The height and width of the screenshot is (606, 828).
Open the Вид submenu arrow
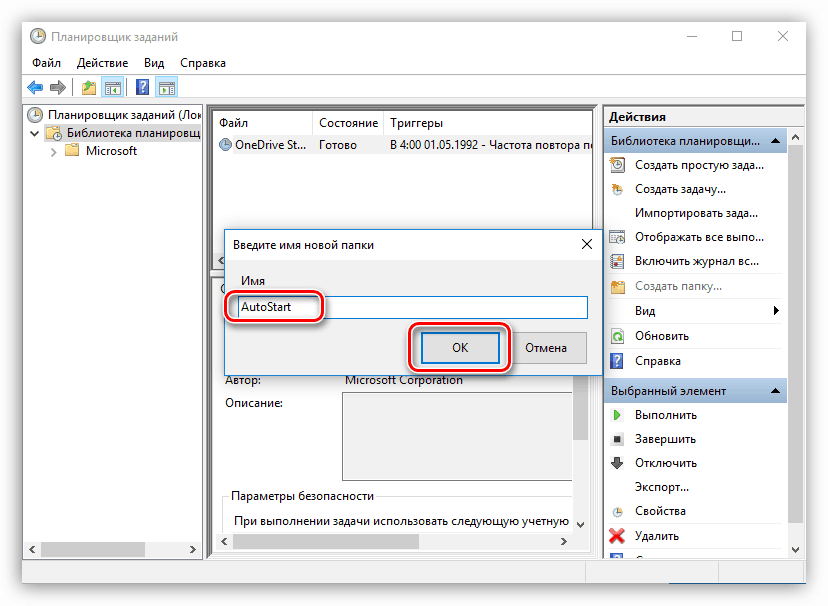click(x=776, y=310)
